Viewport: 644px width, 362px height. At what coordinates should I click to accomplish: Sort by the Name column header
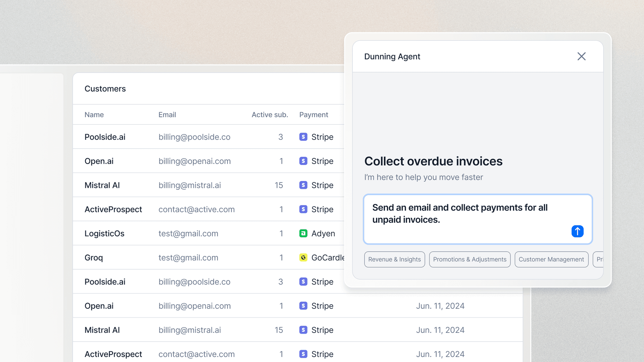[94, 115]
